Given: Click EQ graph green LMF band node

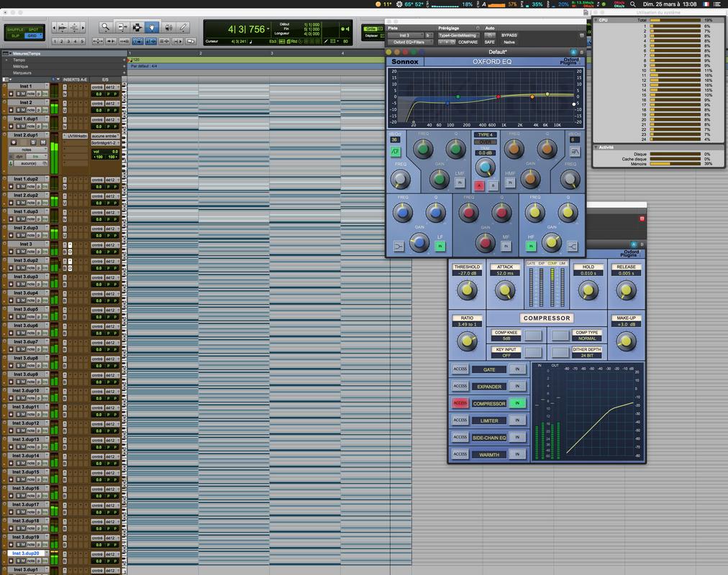Looking at the screenshot, I should point(458,96).
